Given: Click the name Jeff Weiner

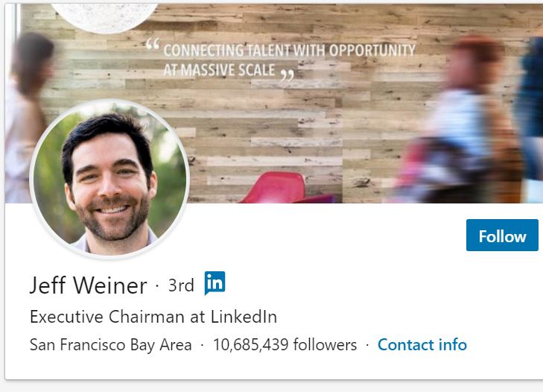Looking at the screenshot, I should (x=88, y=285).
